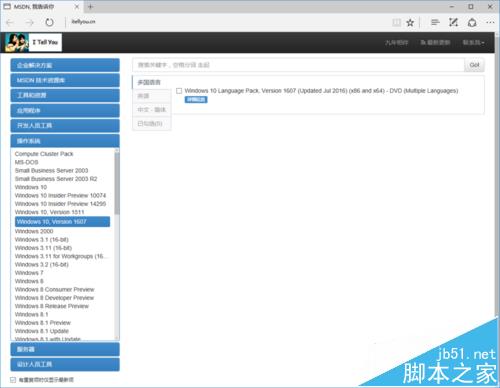Select Small Business Server 2003
The height and width of the screenshot is (388, 500).
pos(52,170)
